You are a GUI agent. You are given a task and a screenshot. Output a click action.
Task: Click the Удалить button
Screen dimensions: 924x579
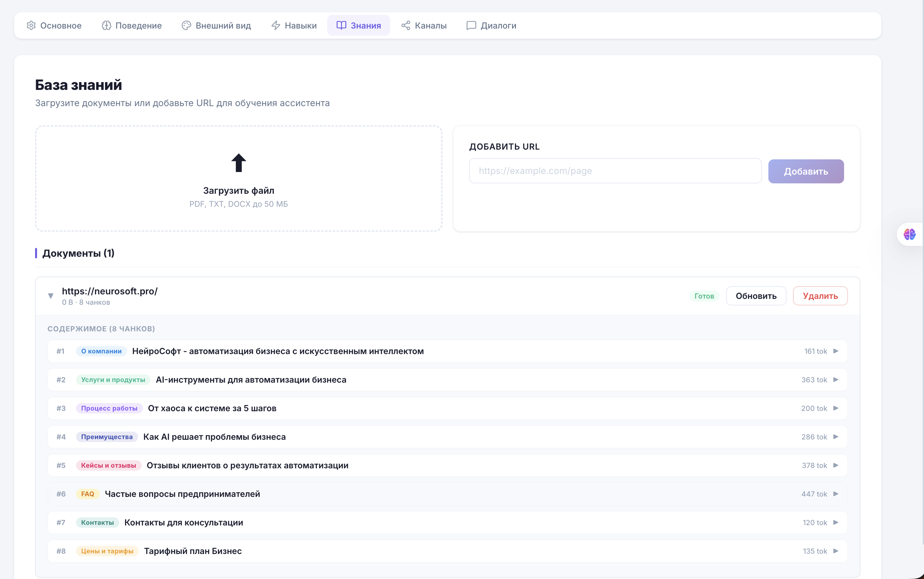coord(820,296)
